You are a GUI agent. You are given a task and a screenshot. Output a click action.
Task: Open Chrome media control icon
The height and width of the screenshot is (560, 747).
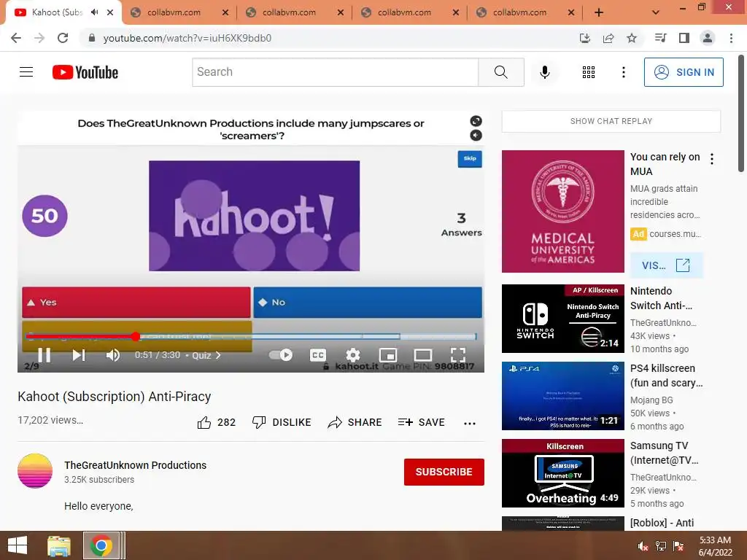[660, 38]
